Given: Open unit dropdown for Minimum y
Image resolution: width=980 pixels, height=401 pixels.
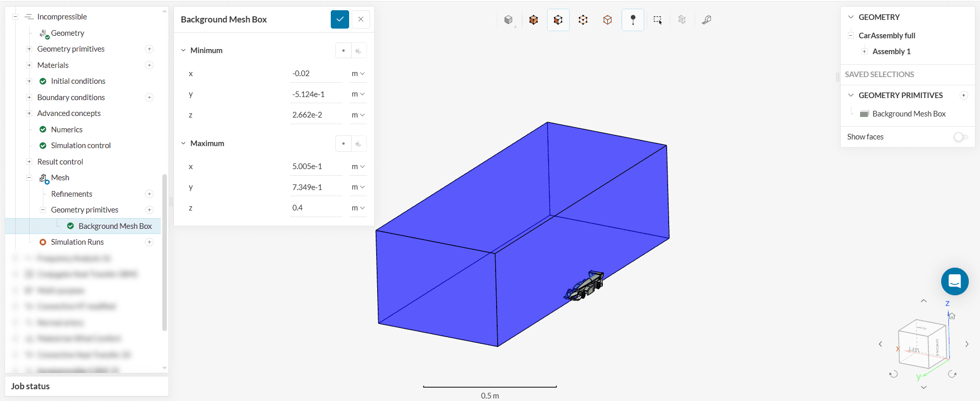Looking at the screenshot, I should pos(358,95).
